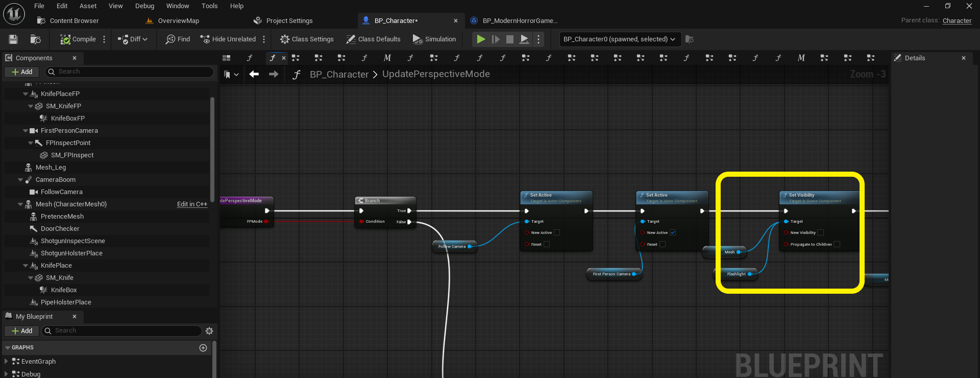The image size is (980, 378).
Task: Open the Window menu
Action: pyautogui.click(x=177, y=6)
